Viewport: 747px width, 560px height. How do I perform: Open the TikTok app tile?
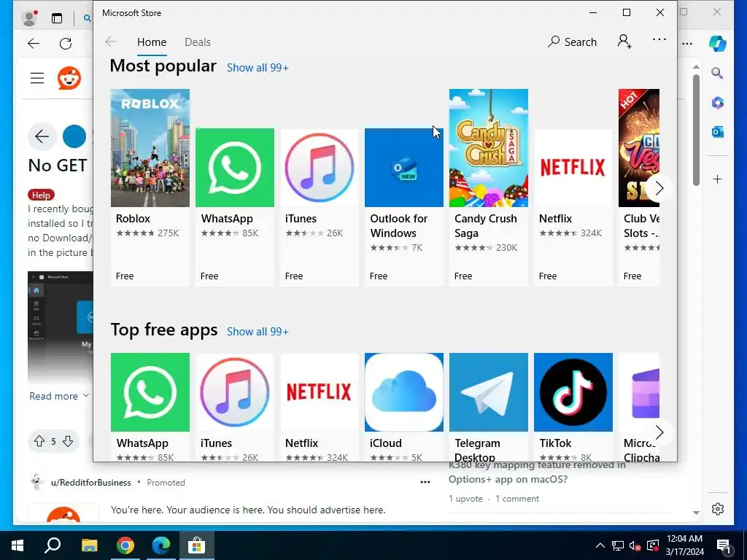click(573, 407)
